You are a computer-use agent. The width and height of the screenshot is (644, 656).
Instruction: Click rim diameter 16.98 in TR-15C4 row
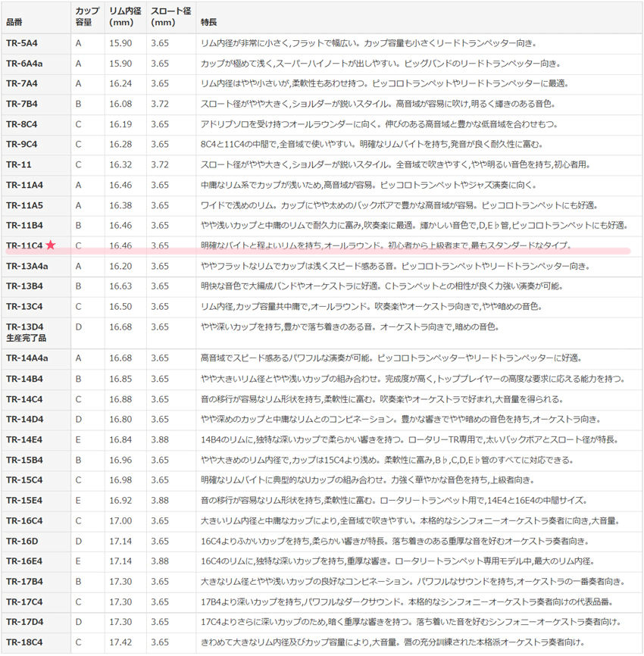[120, 480]
